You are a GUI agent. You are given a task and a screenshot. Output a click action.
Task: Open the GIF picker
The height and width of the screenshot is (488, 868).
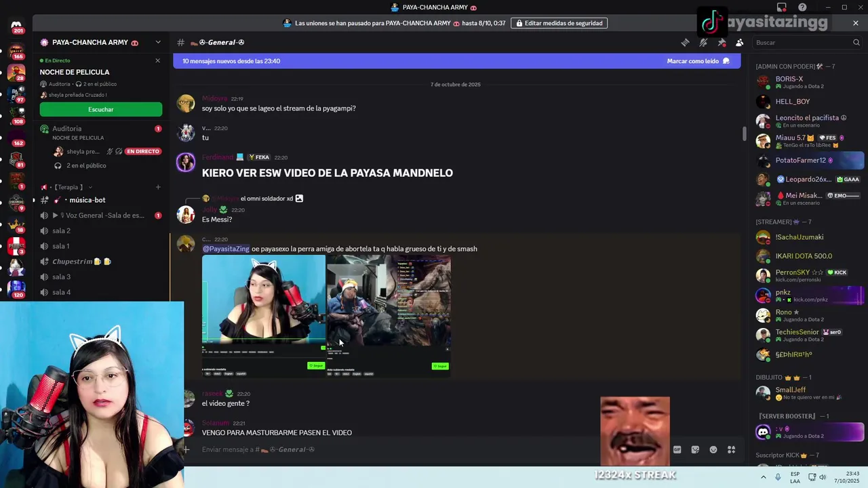pyautogui.click(x=677, y=449)
